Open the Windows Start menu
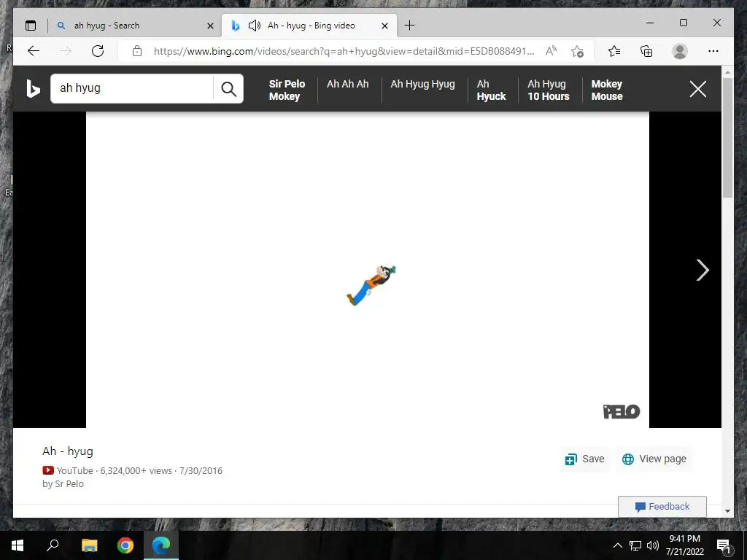 click(x=18, y=545)
